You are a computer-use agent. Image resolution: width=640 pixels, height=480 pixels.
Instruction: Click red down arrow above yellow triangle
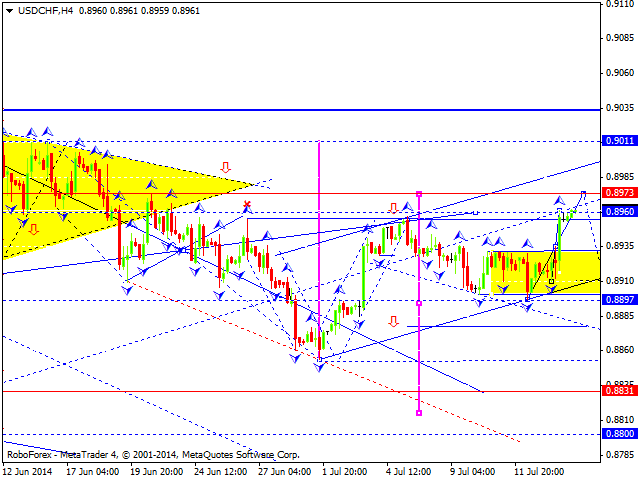(226, 167)
